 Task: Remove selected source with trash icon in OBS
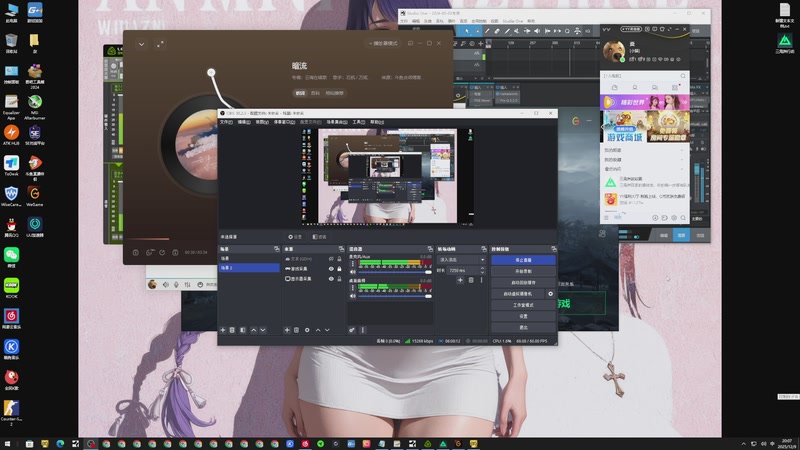tap(296, 330)
